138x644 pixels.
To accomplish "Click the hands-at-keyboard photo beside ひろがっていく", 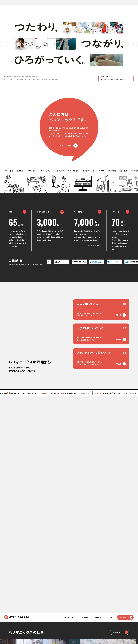I will (107, 60).
